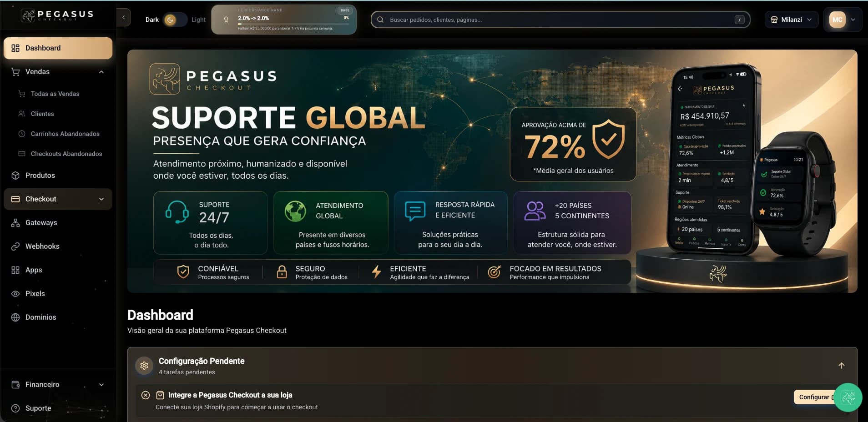Image resolution: width=868 pixels, height=422 pixels.
Task: Click the 'Faltam R$ 25.000,00' rank note
Action: 285,29
